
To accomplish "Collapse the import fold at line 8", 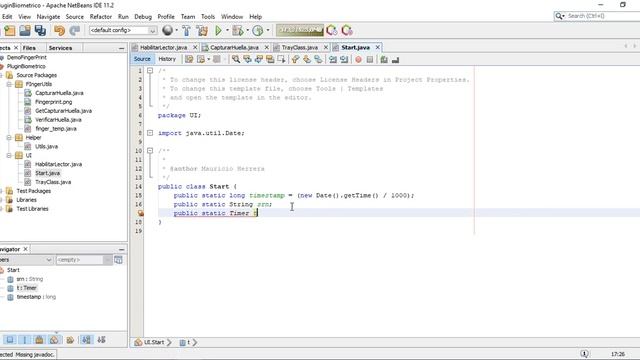I will tap(150, 133).
